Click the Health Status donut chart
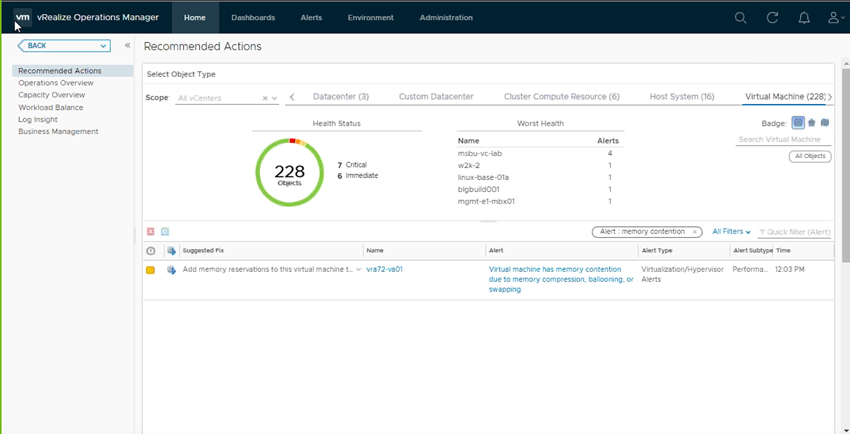Image resolution: width=850 pixels, height=434 pixels. point(289,172)
